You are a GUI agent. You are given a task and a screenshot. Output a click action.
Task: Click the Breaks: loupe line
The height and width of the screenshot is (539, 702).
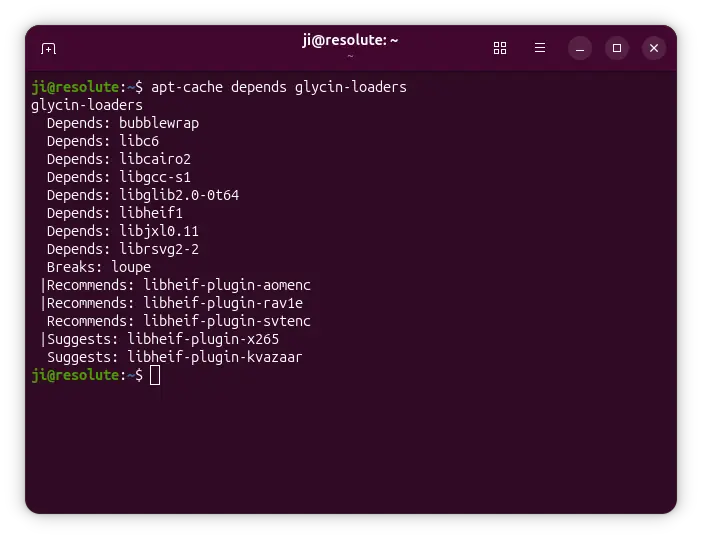(x=98, y=267)
